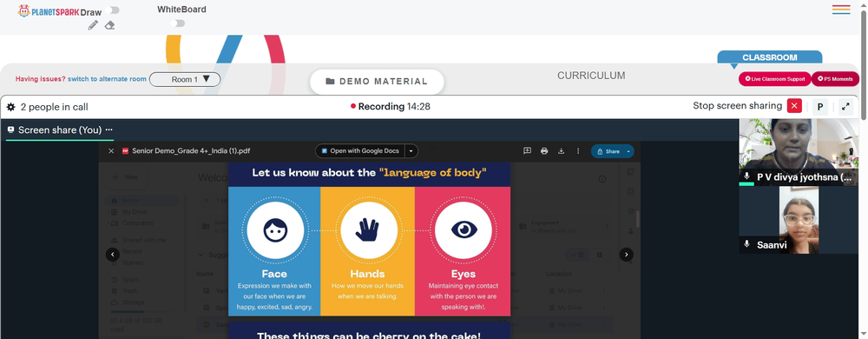Click the switch to alternate room link
The height and width of the screenshot is (339, 868).
click(x=107, y=79)
